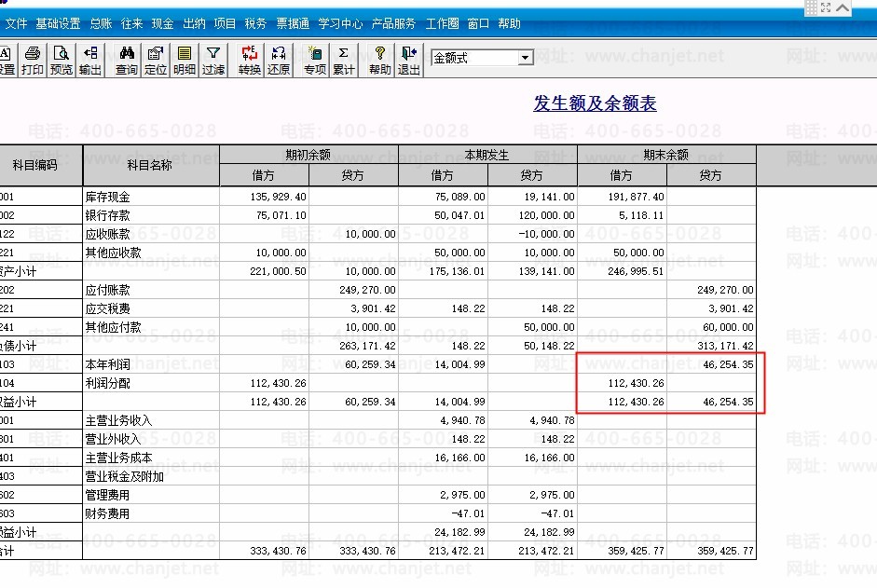
Task: Open the 学习中心 menu
Action: click(340, 23)
